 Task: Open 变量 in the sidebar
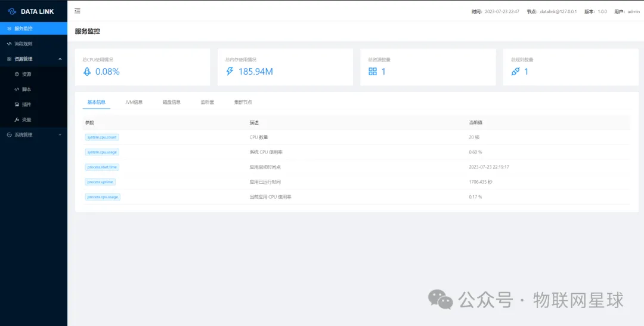(x=26, y=119)
